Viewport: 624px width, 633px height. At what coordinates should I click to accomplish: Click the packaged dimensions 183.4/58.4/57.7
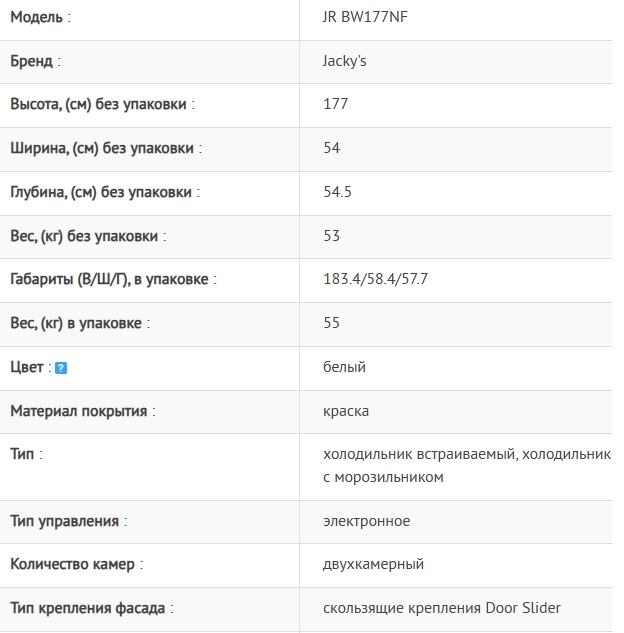[376, 279]
